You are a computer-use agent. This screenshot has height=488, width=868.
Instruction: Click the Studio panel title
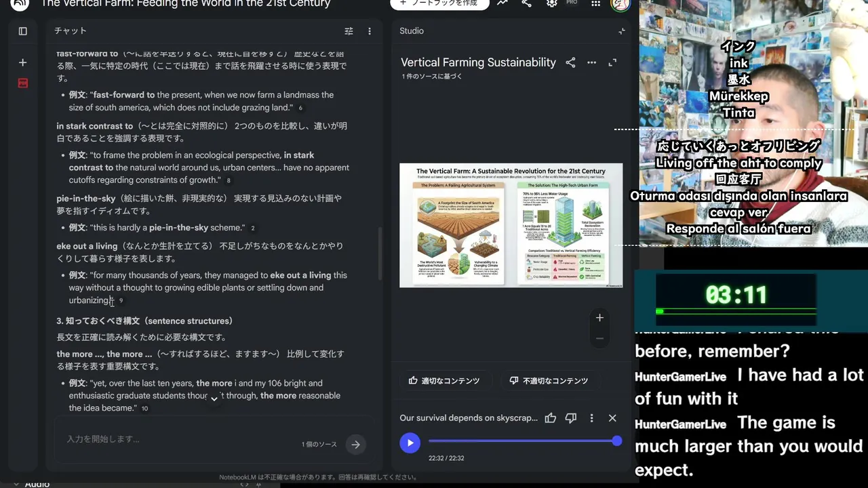pos(412,31)
